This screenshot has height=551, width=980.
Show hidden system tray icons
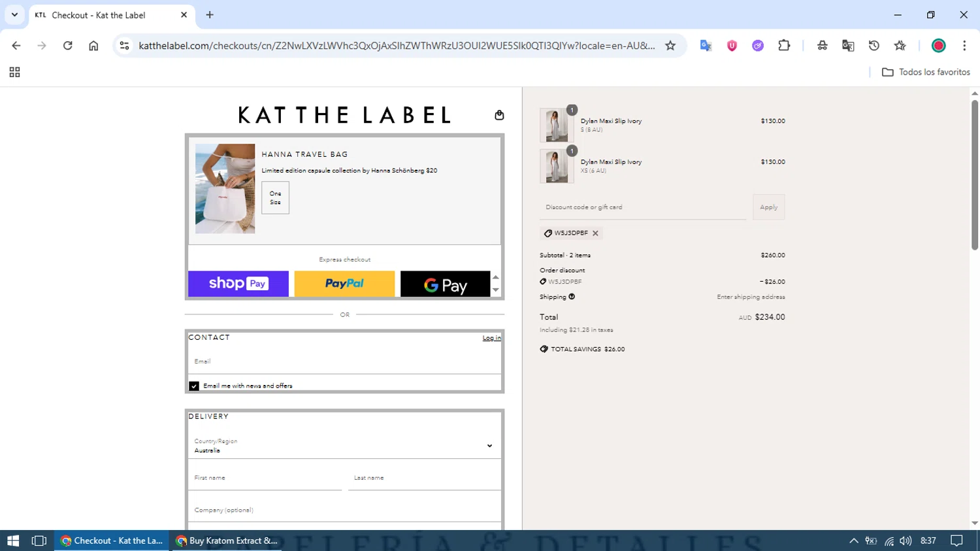(x=853, y=541)
